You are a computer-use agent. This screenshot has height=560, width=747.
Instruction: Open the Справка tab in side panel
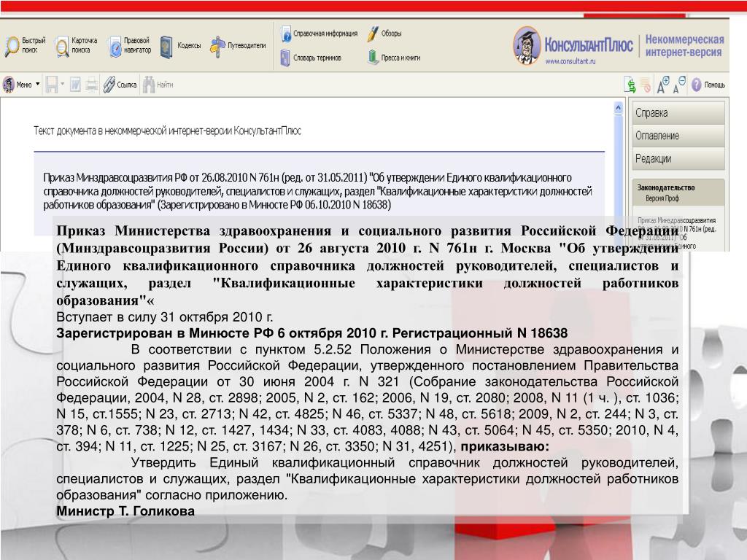(x=678, y=113)
